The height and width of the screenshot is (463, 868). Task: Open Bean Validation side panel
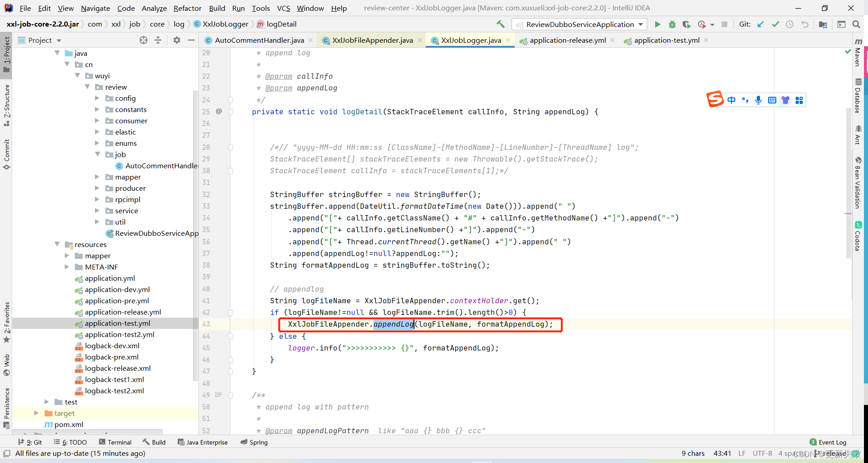click(858, 182)
